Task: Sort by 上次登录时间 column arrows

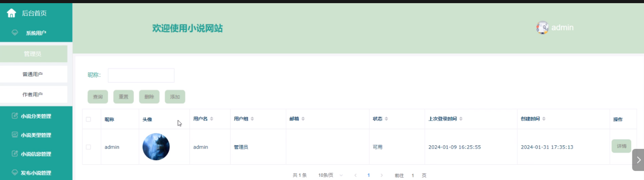Action: (460, 119)
